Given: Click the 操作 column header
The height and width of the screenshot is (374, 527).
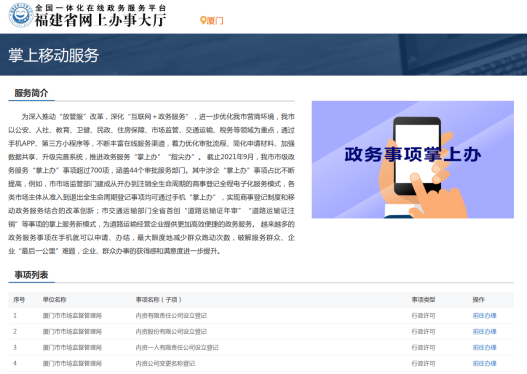Looking at the screenshot, I should 479,299.
